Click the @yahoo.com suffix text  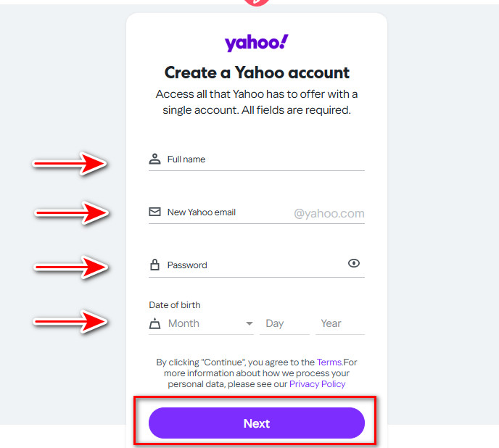click(x=329, y=213)
